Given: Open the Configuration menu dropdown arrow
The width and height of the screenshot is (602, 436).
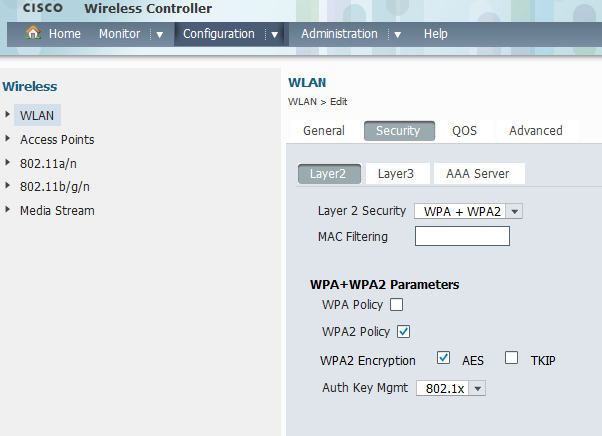Looking at the screenshot, I should click(275, 35).
